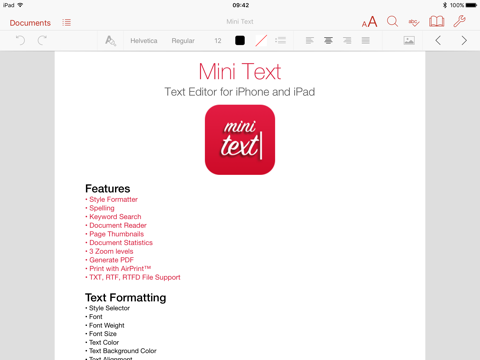The image size is (480, 360).
Task: Tap the red 'Mini Text' heading
Action: click(x=240, y=71)
